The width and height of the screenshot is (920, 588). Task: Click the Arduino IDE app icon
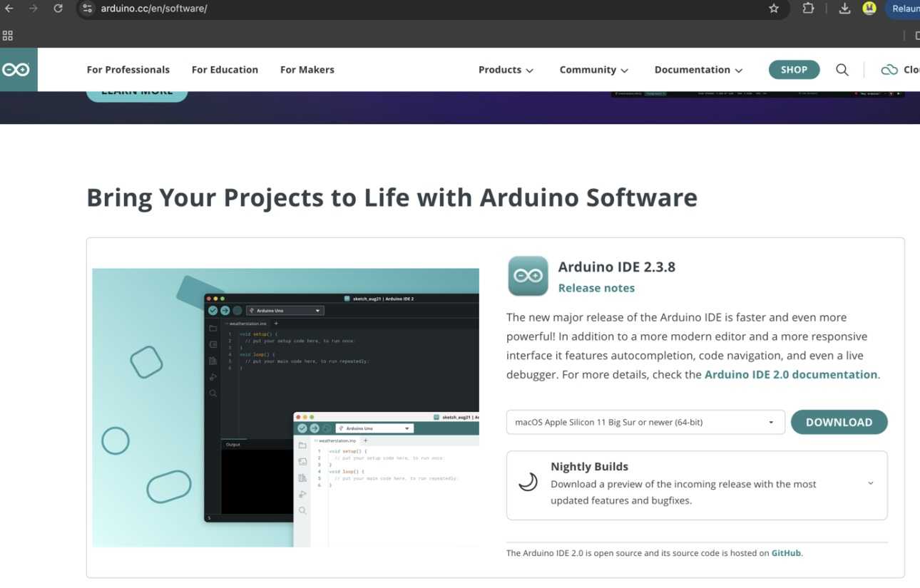[x=528, y=276]
